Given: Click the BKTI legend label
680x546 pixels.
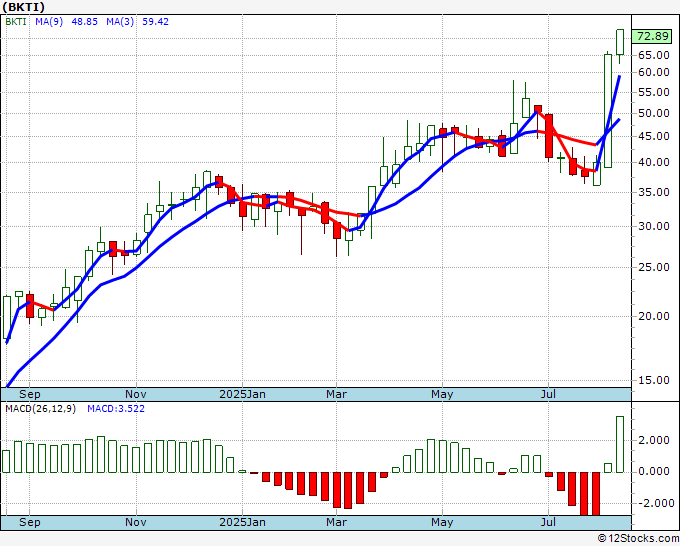Looking at the screenshot, I should [16, 22].
